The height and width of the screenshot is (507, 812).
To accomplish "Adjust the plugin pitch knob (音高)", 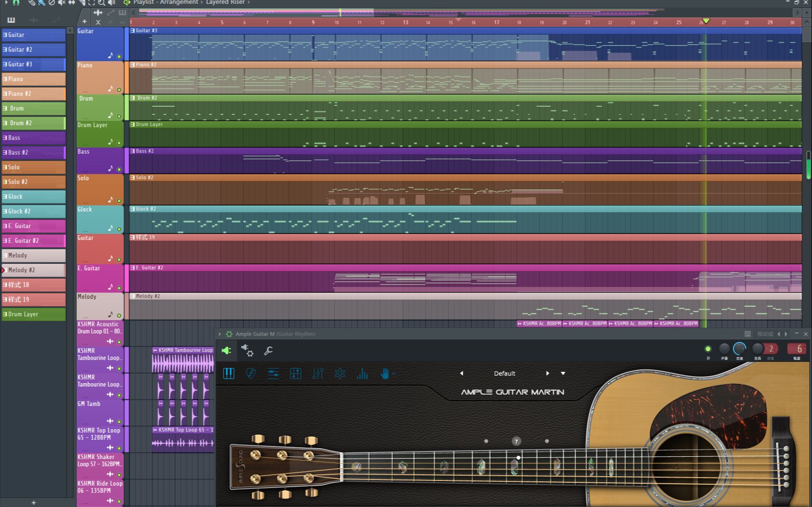I will 757,349.
